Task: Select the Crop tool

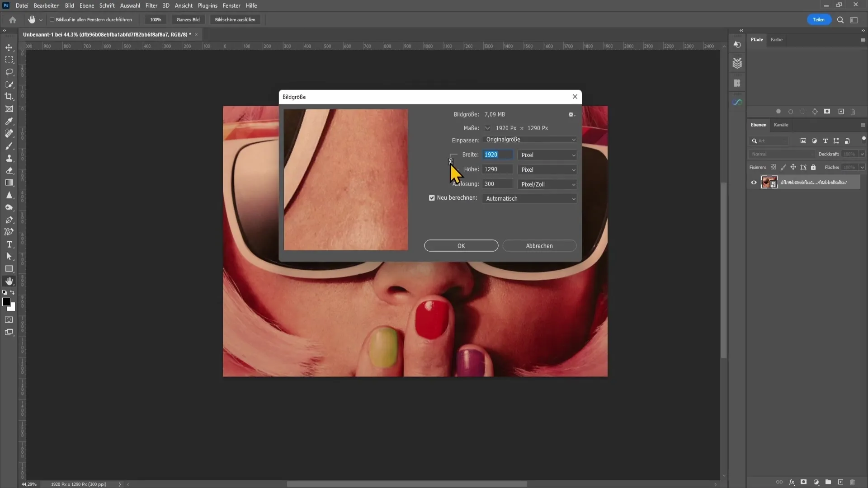Action: 9,96
